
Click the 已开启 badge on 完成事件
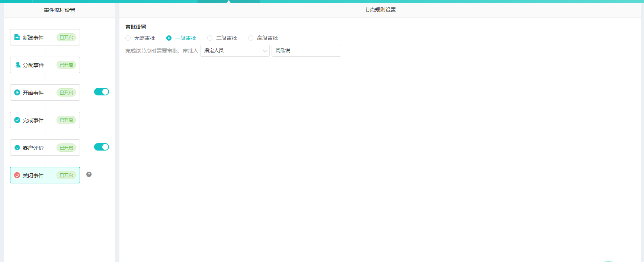[x=66, y=120]
